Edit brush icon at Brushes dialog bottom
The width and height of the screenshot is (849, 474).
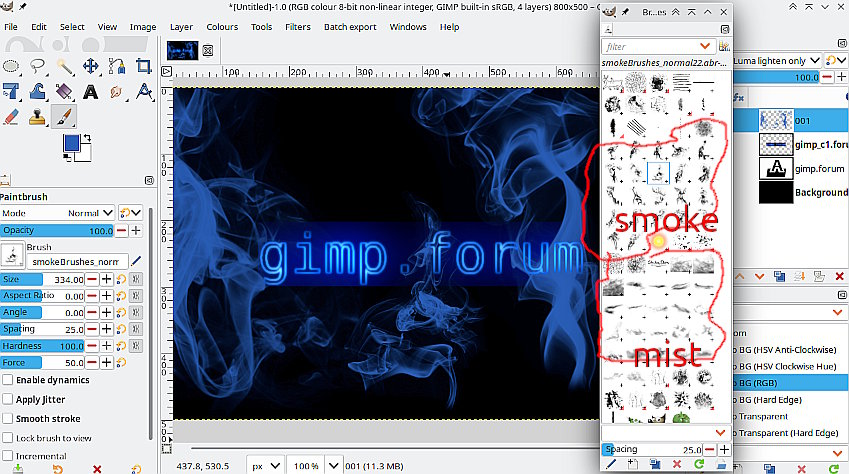coord(611,464)
